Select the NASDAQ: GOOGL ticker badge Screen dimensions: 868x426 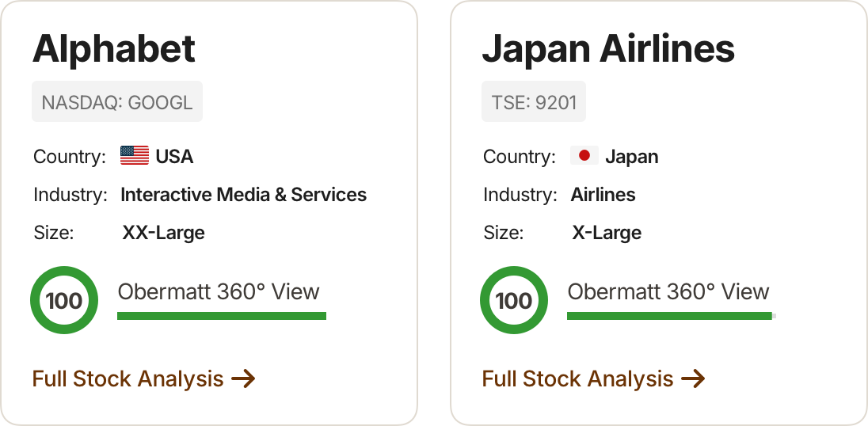(x=117, y=102)
